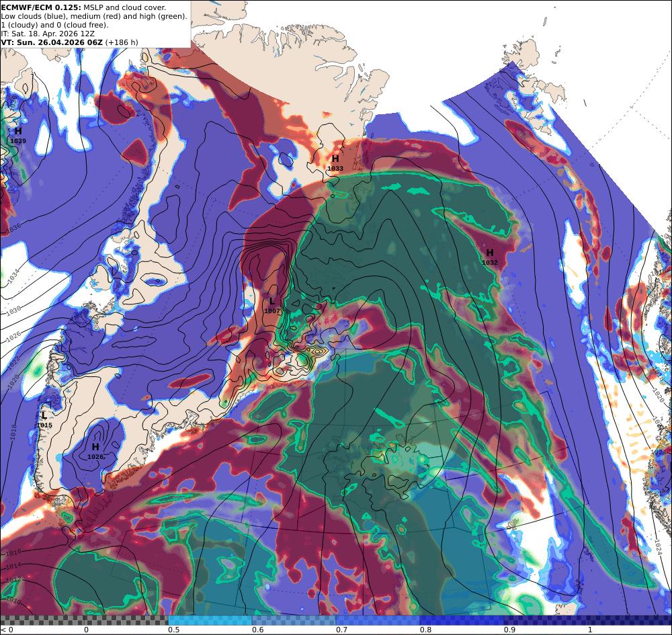The width and height of the screenshot is (672, 635).
Task: Click the H 1039 high pressure marker
Action: coord(18,135)
